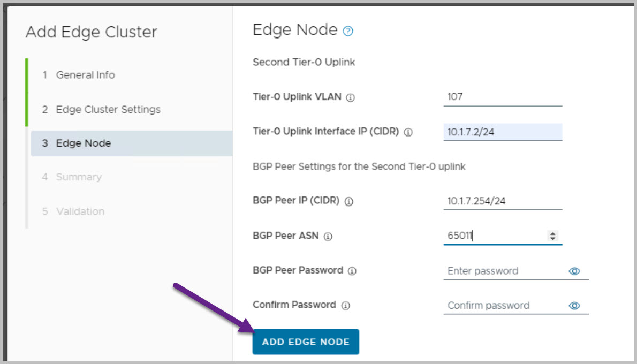Toggle Confirm Password visibility eye icon
This screenshot has width=637, height=364.
point(574,306)
